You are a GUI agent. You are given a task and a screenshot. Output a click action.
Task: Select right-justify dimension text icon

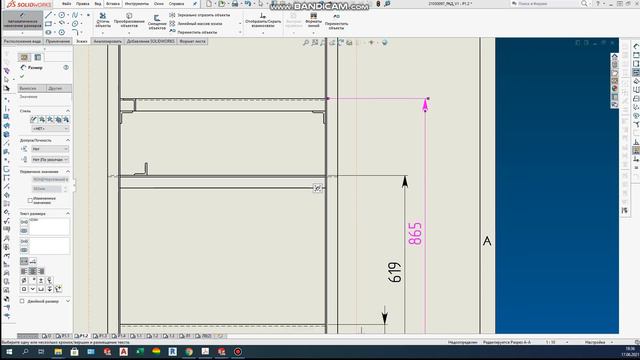click(x=41, y=271)
